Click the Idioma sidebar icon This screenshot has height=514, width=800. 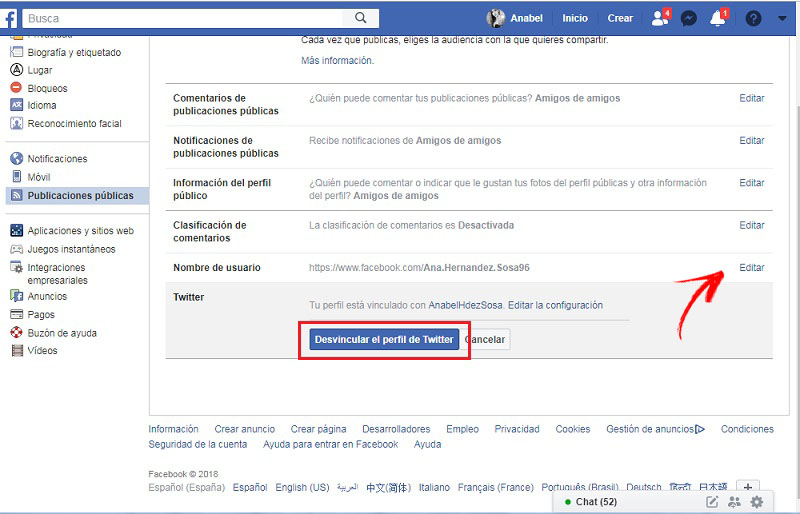pos(17,105)
